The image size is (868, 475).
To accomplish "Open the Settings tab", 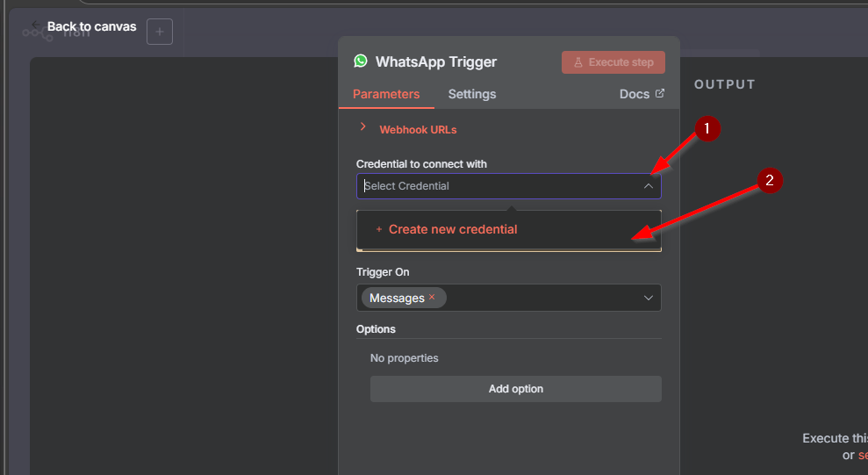I will click(x=472, y=94).
